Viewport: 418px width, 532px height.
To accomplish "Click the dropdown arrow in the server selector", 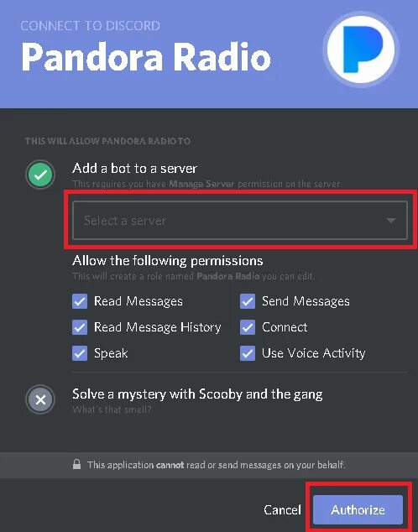I will tap(391, 221).
